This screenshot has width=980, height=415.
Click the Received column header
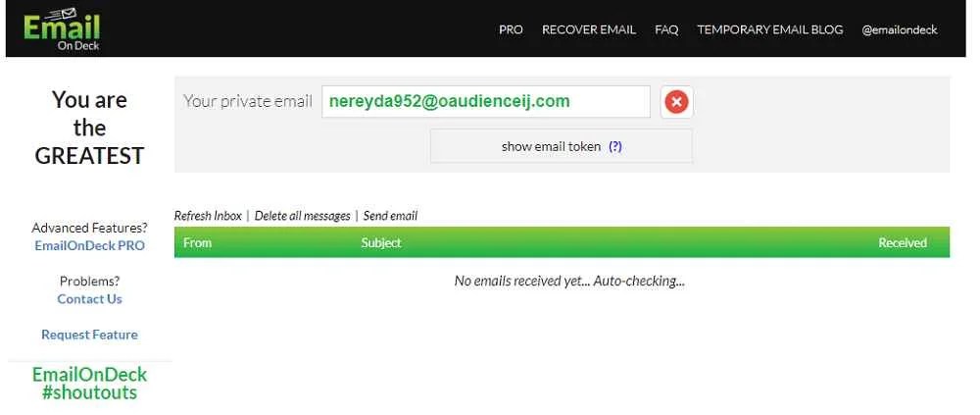pyautogui.click(x=903, y=243)
